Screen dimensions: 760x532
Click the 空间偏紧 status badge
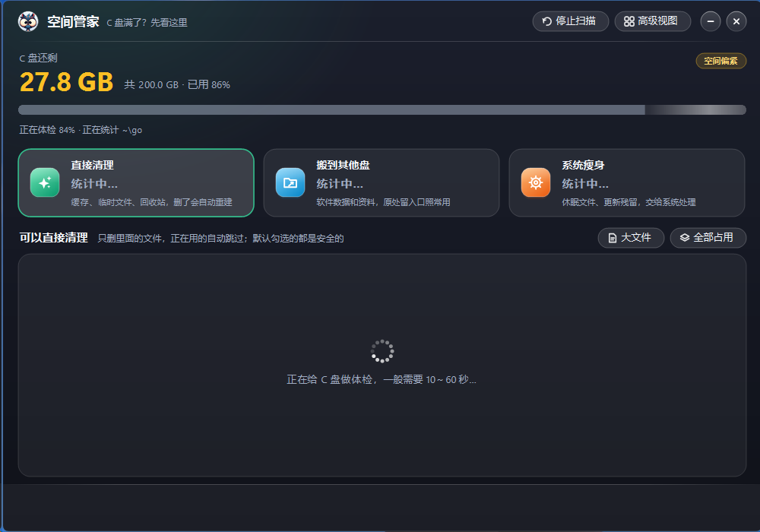720,61
